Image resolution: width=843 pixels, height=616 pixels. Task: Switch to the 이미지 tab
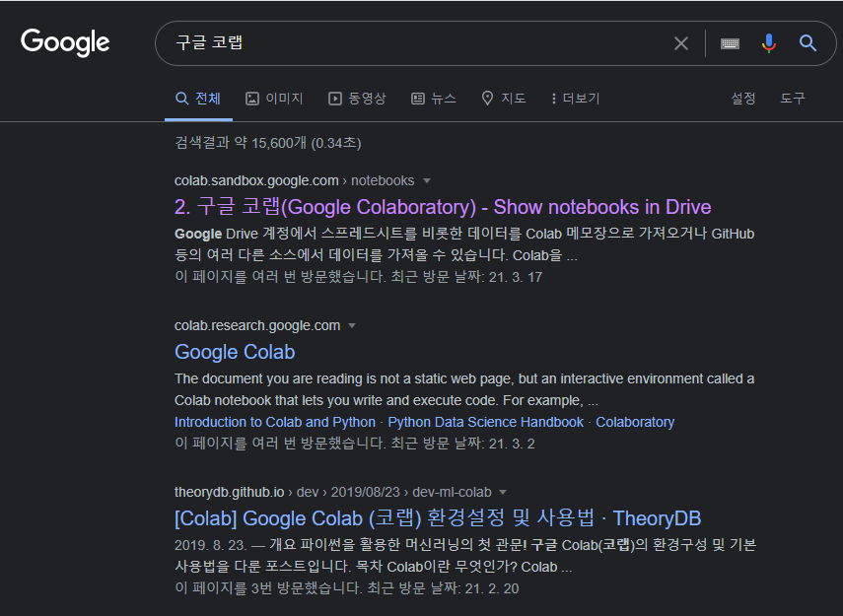point(274,99)
